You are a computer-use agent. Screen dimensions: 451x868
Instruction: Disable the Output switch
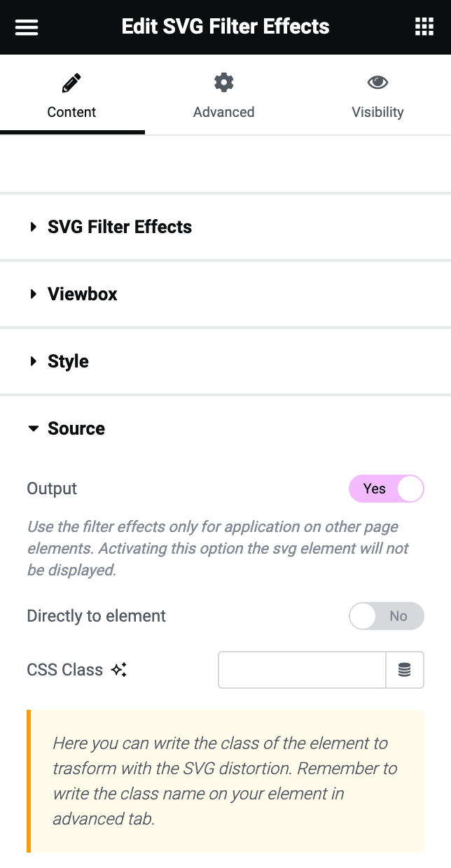(387, 489)
